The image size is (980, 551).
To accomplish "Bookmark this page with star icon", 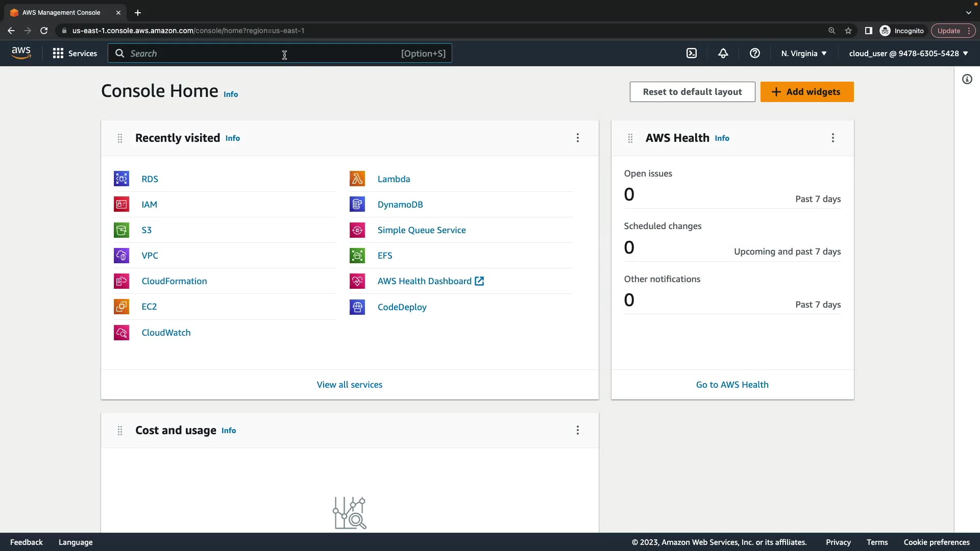I will (848, 31).
